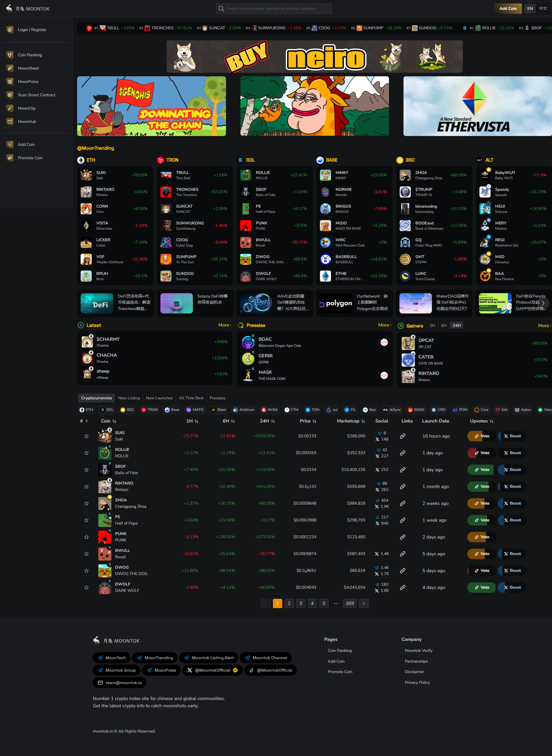Star the ROLLIE coin row

click(x=86, y=453)
